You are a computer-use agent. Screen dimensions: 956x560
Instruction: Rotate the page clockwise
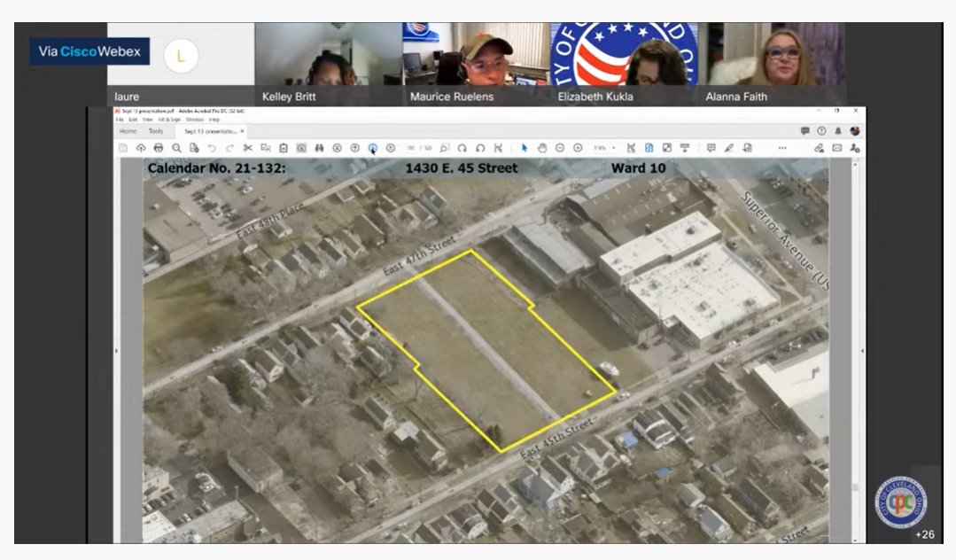click(462, 148)
